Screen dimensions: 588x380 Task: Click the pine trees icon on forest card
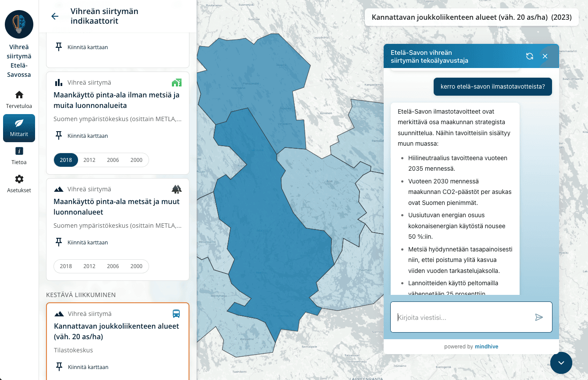(x=176, y=189)
